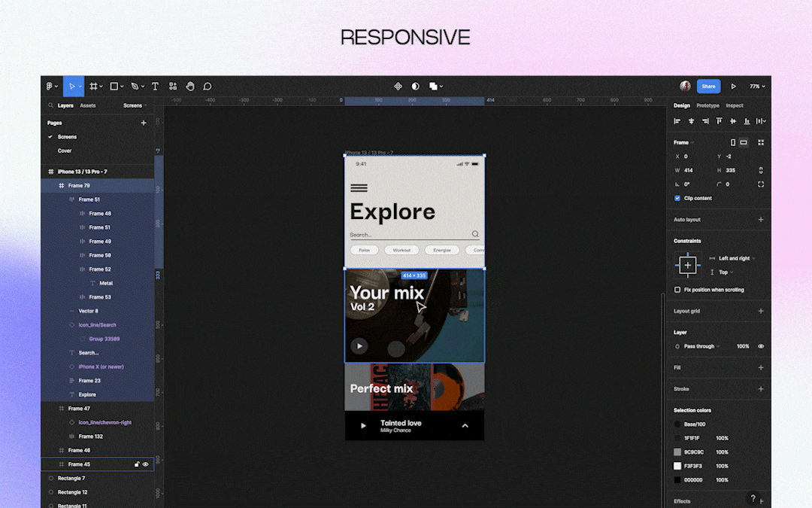
Task: Click the user avatar
Action: 685,86
